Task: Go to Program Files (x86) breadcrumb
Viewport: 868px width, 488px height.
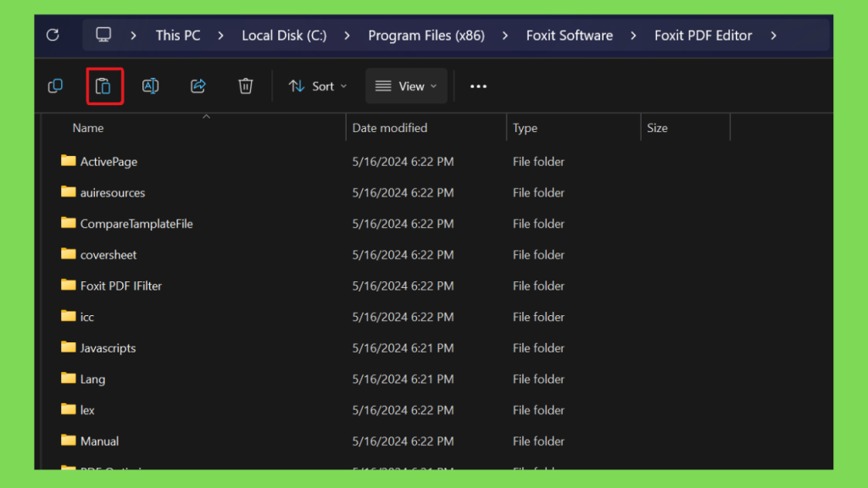Action: click(x=426, y=36)
